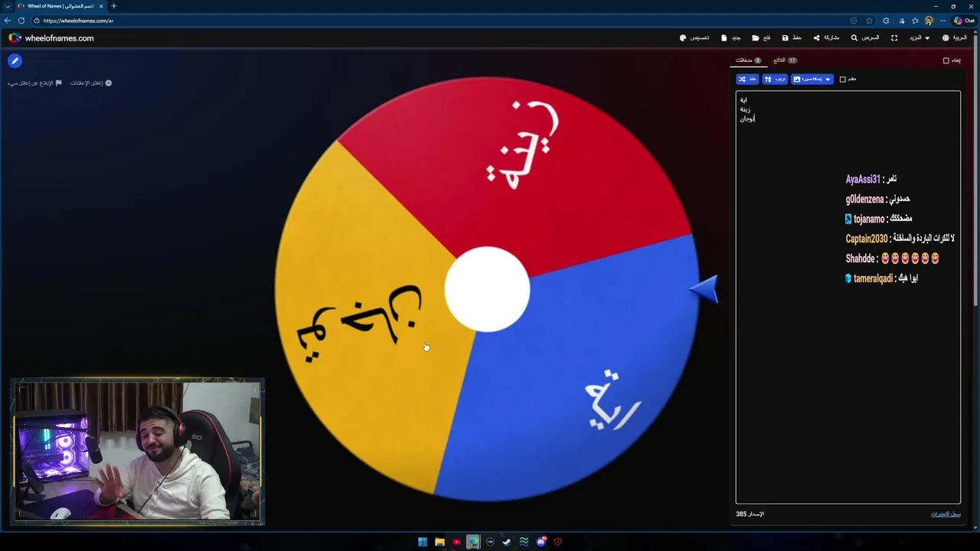The image size is (980, 551).
Task: Click the version number 385 text
Action: point(750,514)
